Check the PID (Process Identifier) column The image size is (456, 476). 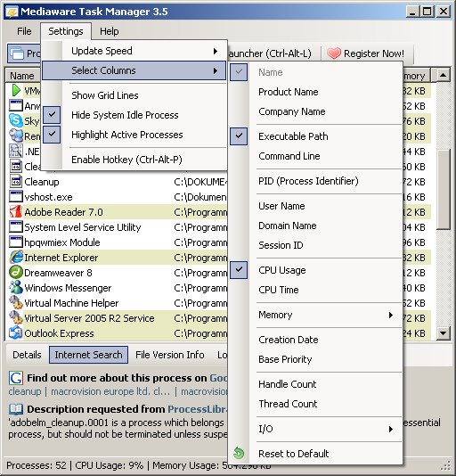[315, 181]
